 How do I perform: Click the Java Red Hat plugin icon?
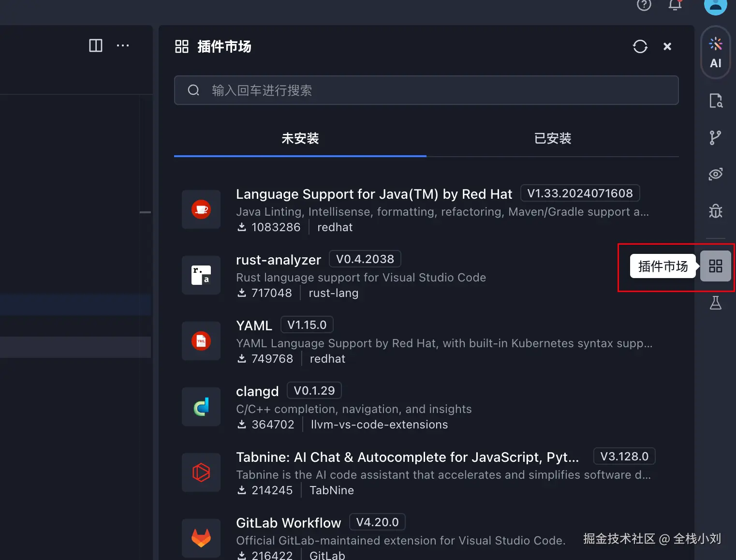coord(201,209)
